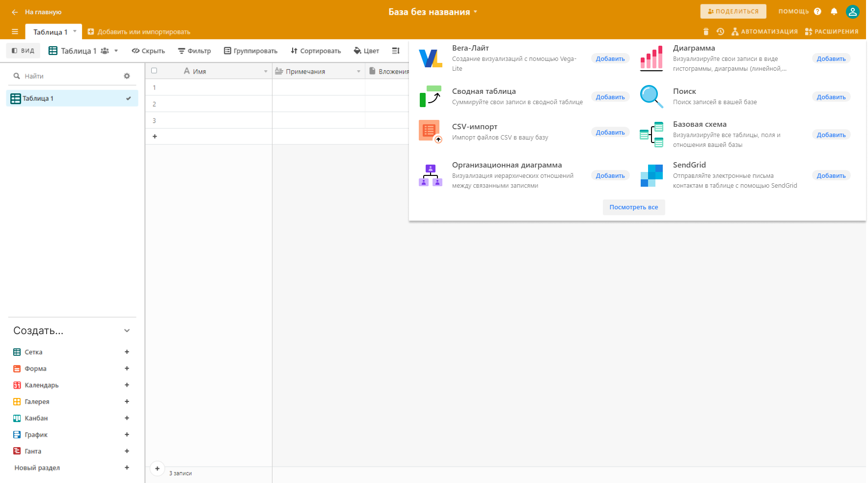Screen dimensions: 868x483
Task: Click the row height icon
Action: tap(396, 51)
